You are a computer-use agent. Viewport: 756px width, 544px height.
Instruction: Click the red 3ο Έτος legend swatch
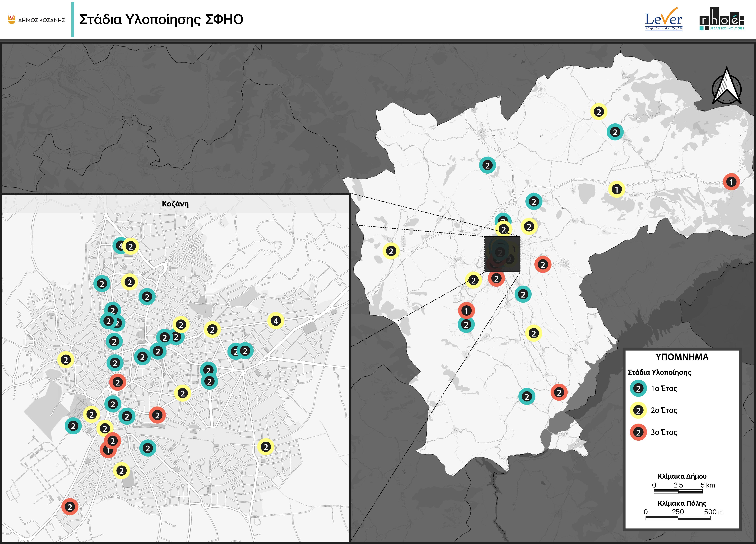point(638,432)
